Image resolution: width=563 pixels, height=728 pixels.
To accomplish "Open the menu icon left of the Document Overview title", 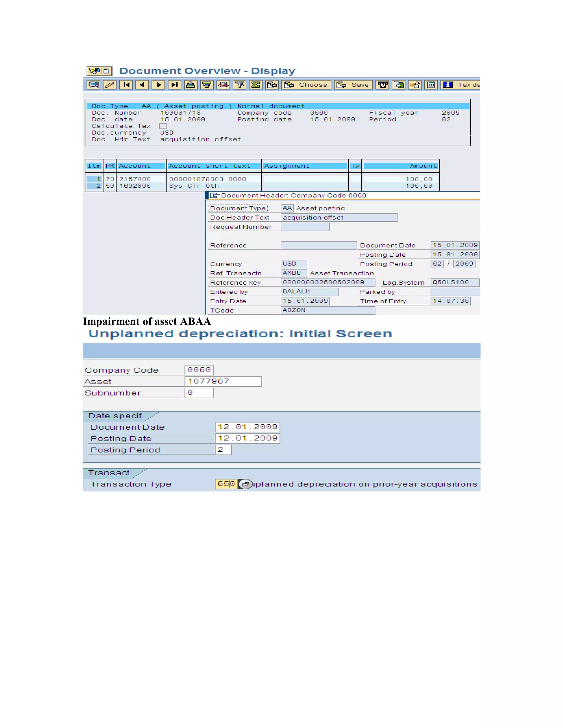I will pyautogui.click(x=106, y=71).
